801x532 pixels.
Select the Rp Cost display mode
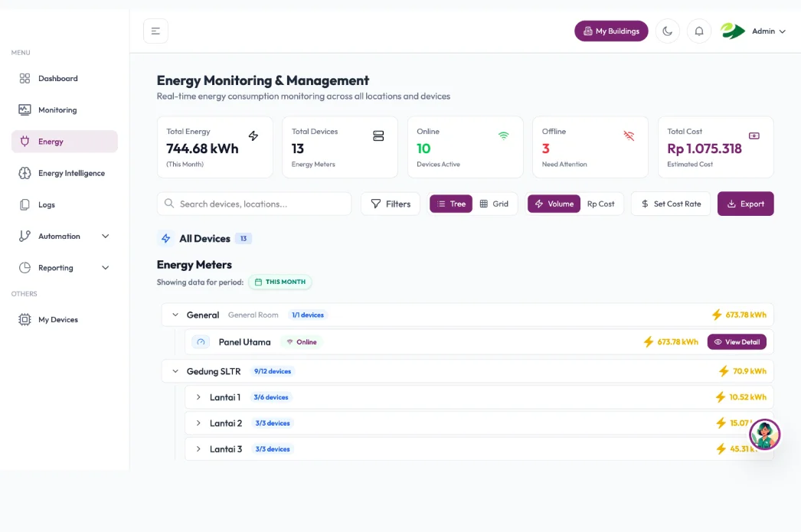tap(600, 204)
